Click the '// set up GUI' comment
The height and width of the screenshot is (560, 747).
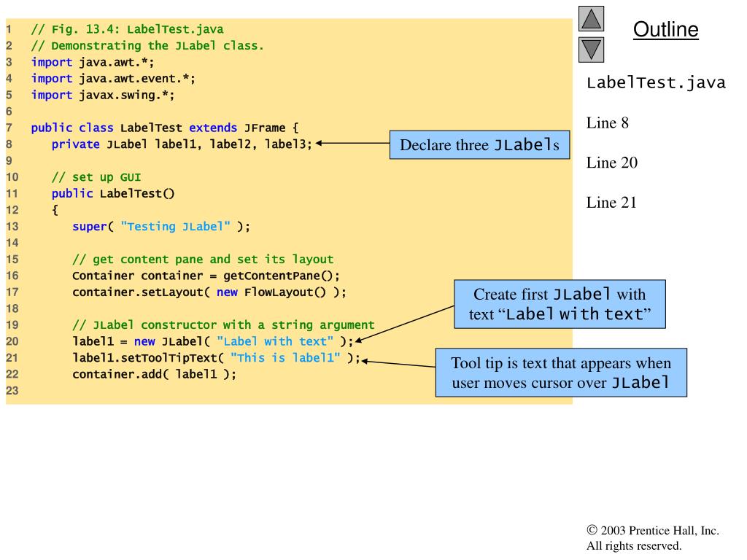tap(96, 177)
